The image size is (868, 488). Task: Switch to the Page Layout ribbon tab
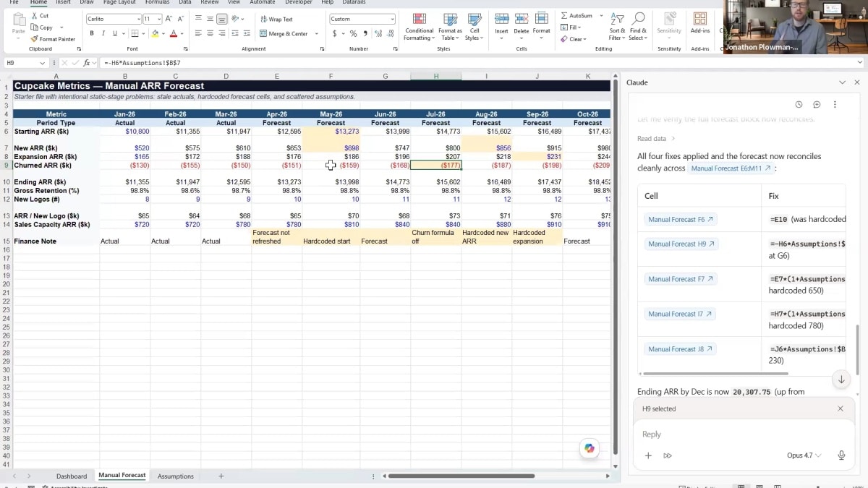click(120, 2)
